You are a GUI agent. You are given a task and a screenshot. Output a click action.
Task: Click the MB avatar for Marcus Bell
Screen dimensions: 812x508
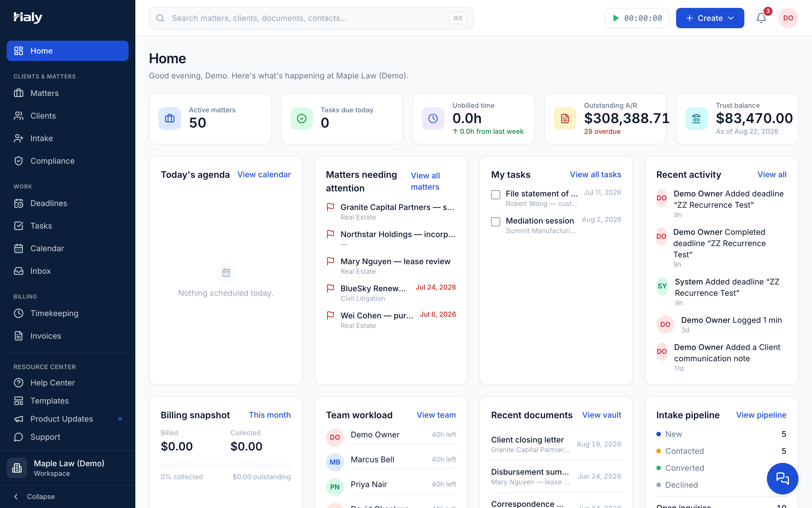click(335, 462)
